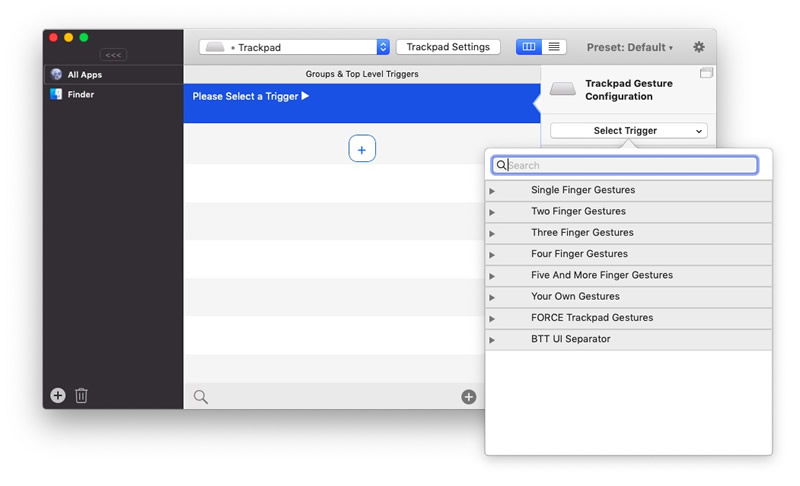Select All Apps in the sidebar
Viewport: 800px width, 486px height.
[113, 74]
